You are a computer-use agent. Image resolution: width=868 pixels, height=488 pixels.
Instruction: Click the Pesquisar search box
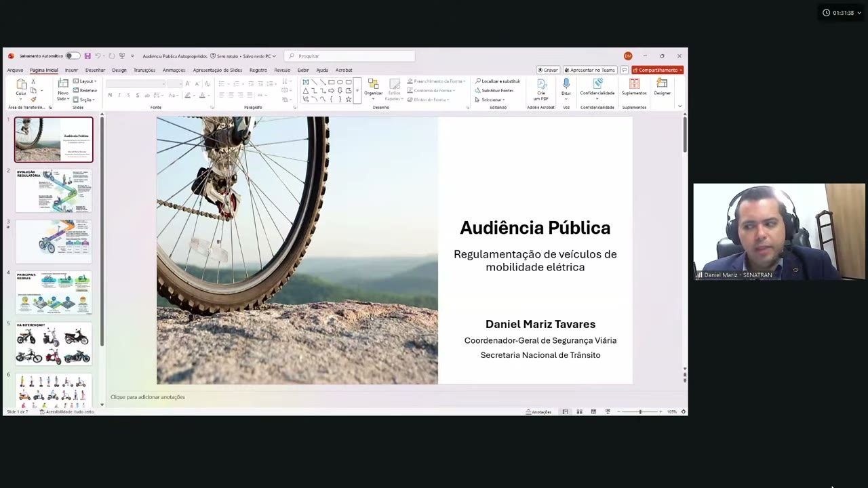[x=350, y=56]
